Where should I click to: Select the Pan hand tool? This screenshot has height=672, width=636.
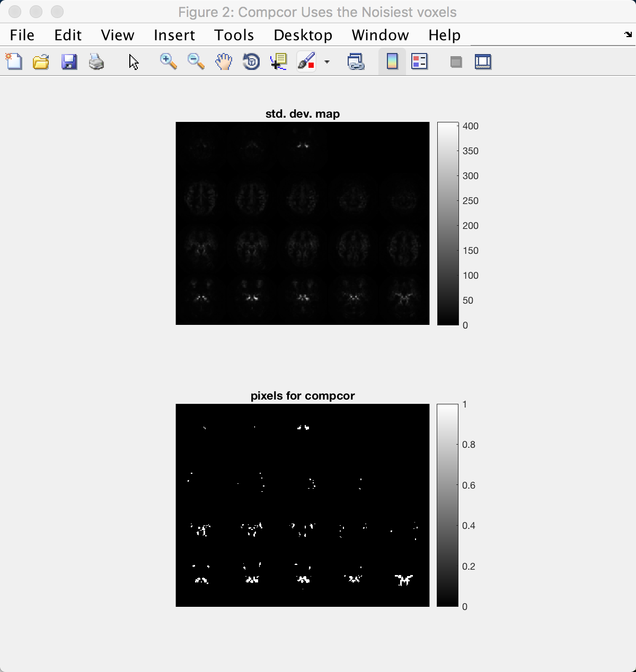(224, 61)
